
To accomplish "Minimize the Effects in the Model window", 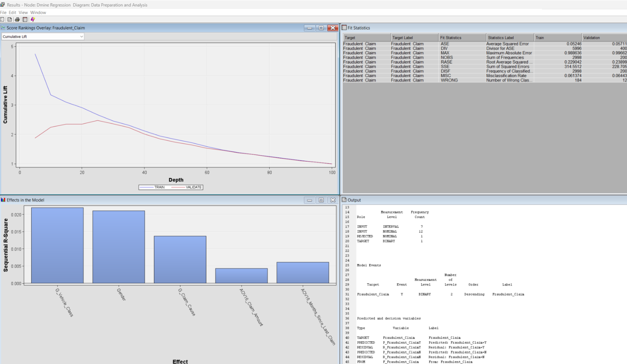I will [310, 200].
